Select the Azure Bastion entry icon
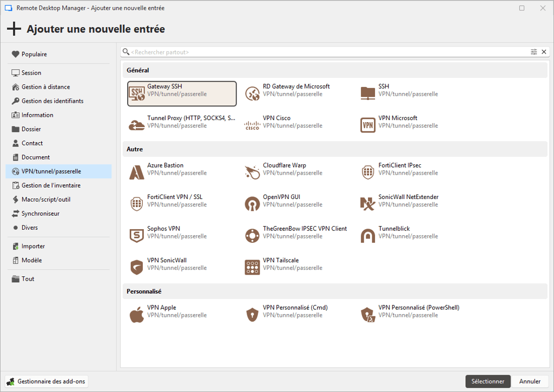The width and height of the screenshot is (554, 392). [136, 172]
